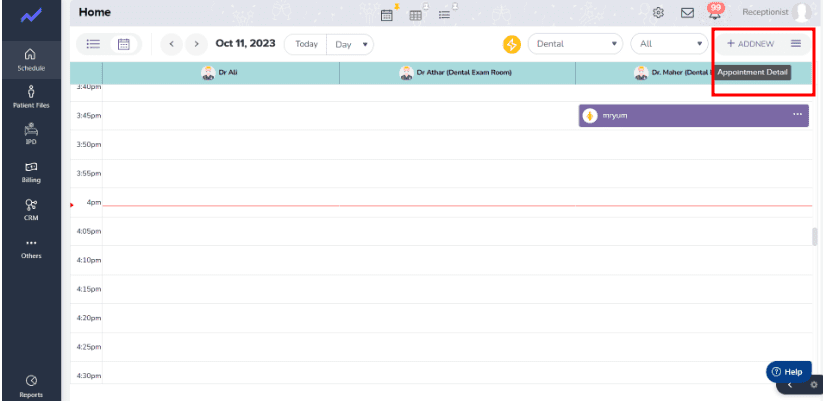
Task: View notifications bell with 99 badge
Action: (715, 13)
